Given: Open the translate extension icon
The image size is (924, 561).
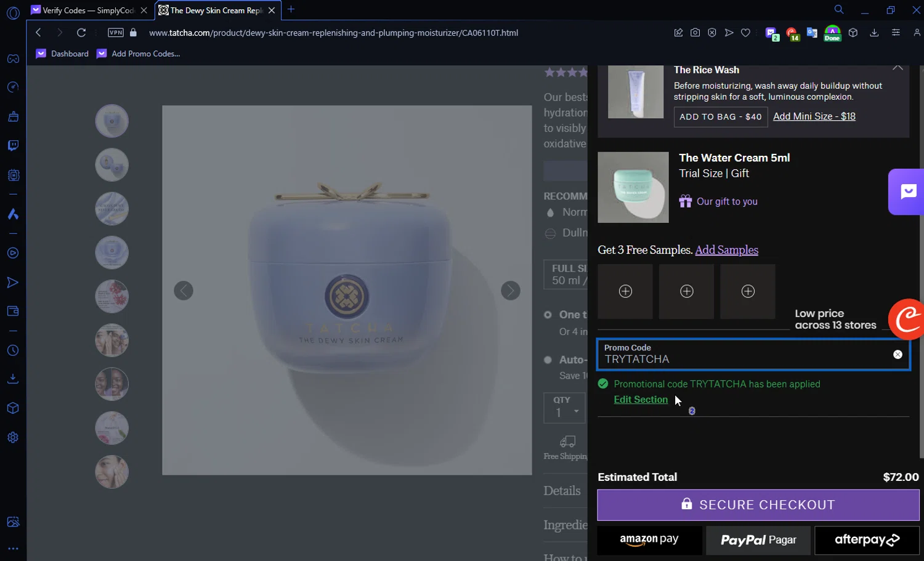Looking at the screenshot, I should point(812,33).
